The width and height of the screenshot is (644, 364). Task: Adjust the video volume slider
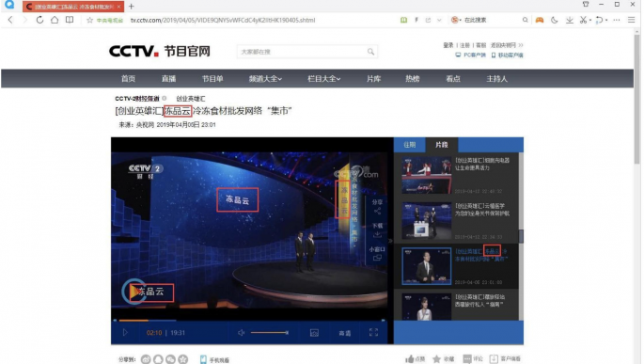(x=270, y=332)
